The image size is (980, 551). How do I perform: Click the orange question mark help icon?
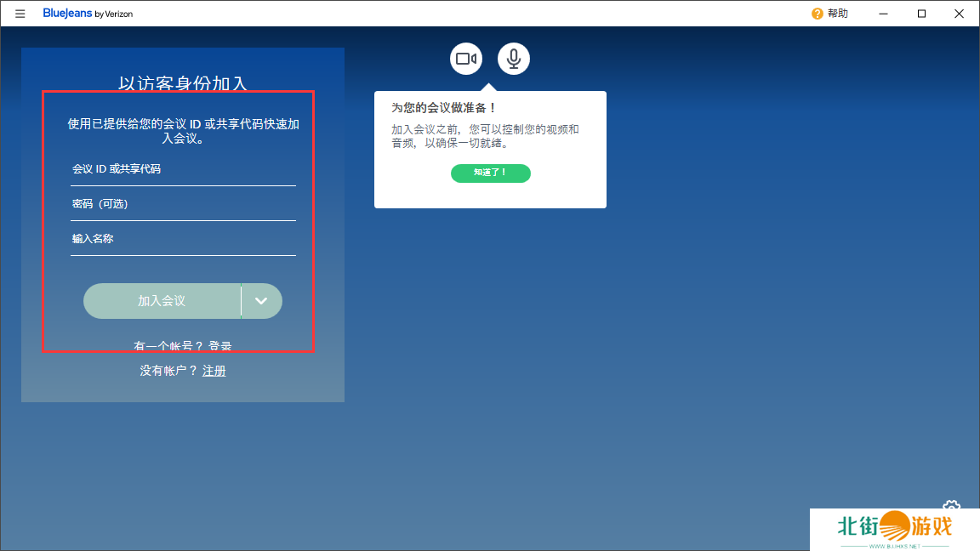click(x=817, y=14)
